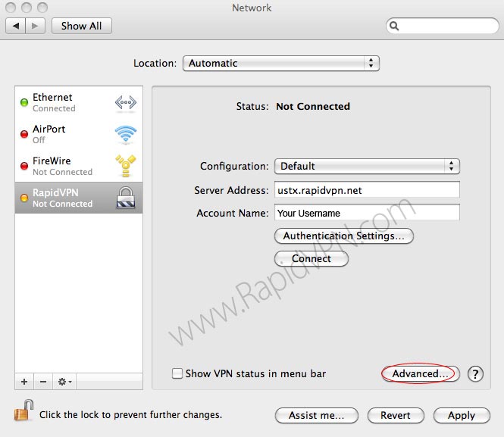This screenshot has width=504, height=437.
Task: Click the Not Connected status text
Action: (313, 106)
